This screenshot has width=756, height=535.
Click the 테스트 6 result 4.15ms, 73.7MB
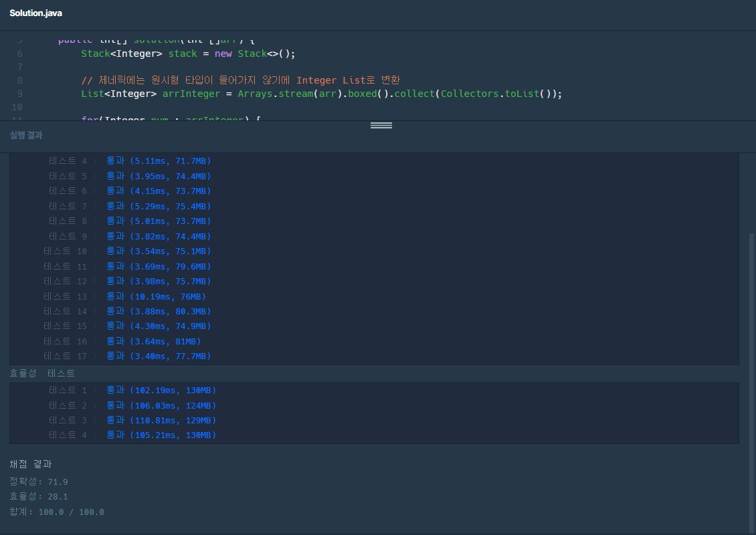(159, 191)
